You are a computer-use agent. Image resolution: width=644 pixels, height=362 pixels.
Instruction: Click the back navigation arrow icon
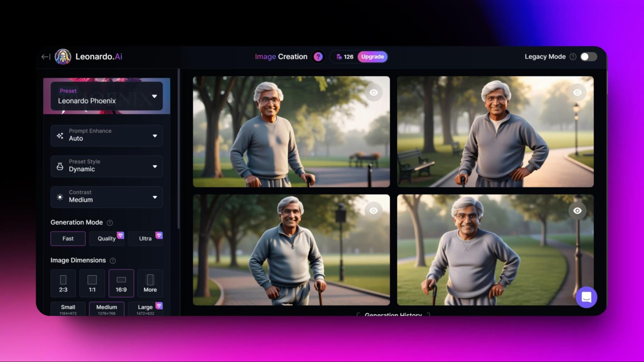[x=45, y=57]
